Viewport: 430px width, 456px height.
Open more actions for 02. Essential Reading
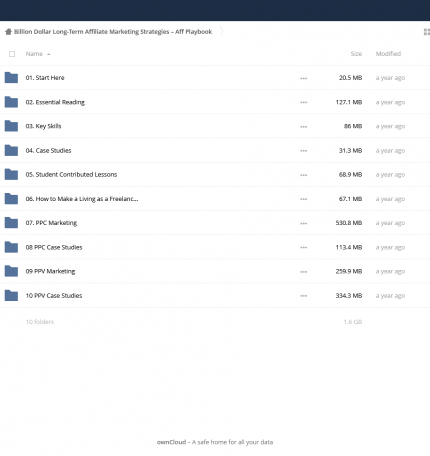coord(303,102)
